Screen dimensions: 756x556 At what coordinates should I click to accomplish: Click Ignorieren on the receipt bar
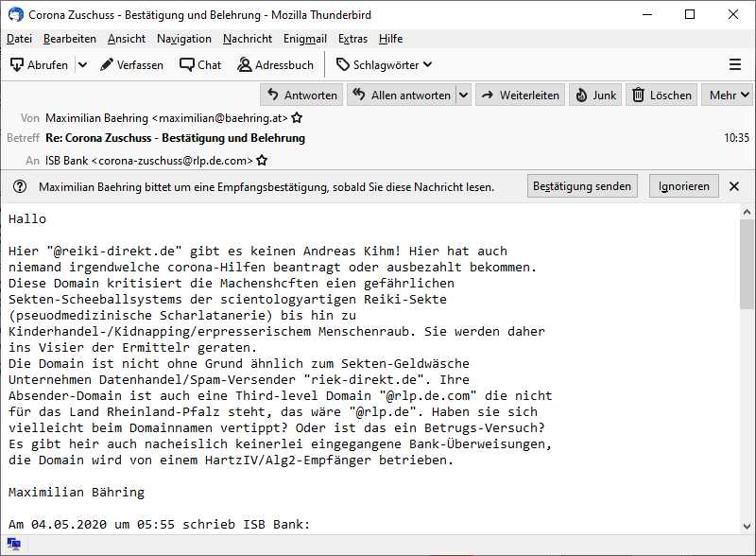pyautogui.click(x=683, y=186)
